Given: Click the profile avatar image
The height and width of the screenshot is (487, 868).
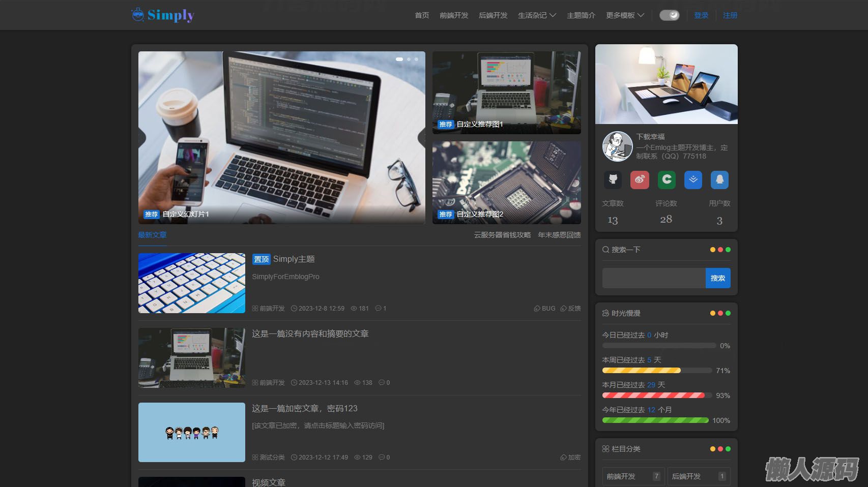Looking at the screenshot, I should pos(617,146).
